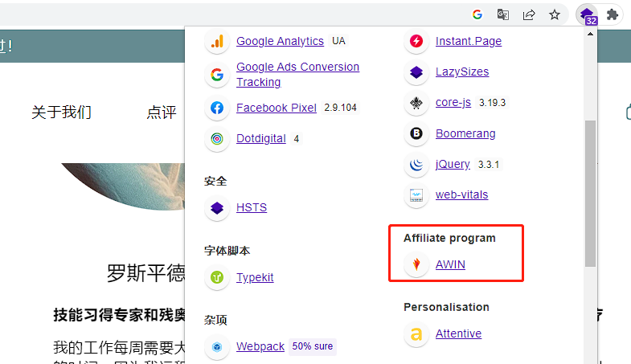Click the 杂项 category heading
The image size is (631, 364).
click(x=215, y=320)
